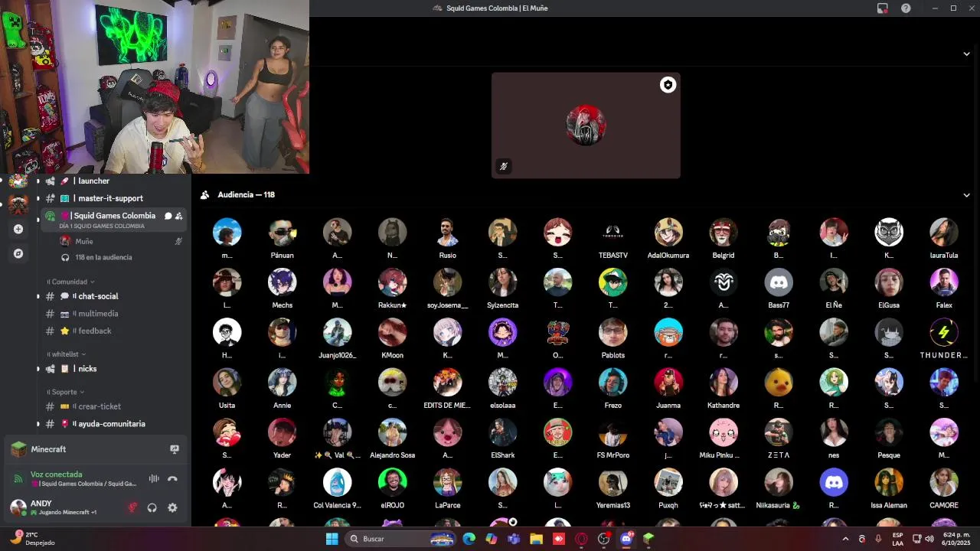Toggle microphone mute in user panel
The width and height of the screenshot is (980, 551).
pos(132,507)
